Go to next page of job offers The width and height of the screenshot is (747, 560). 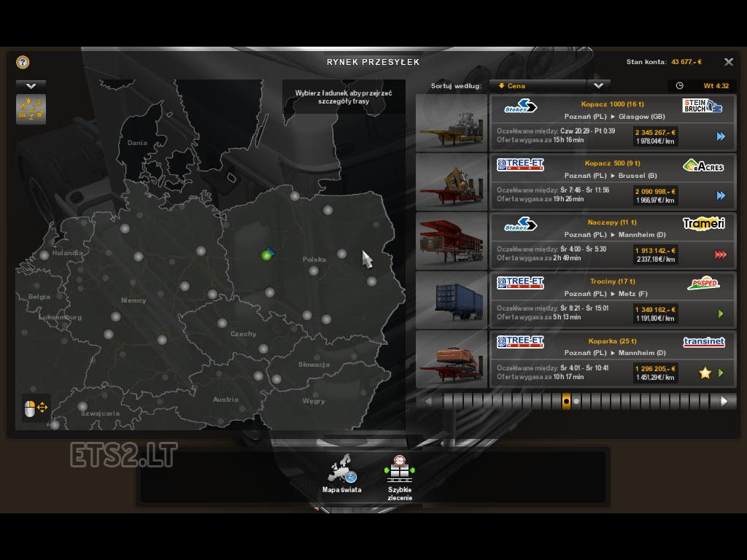pyautogui.click(x=724, y=401)
